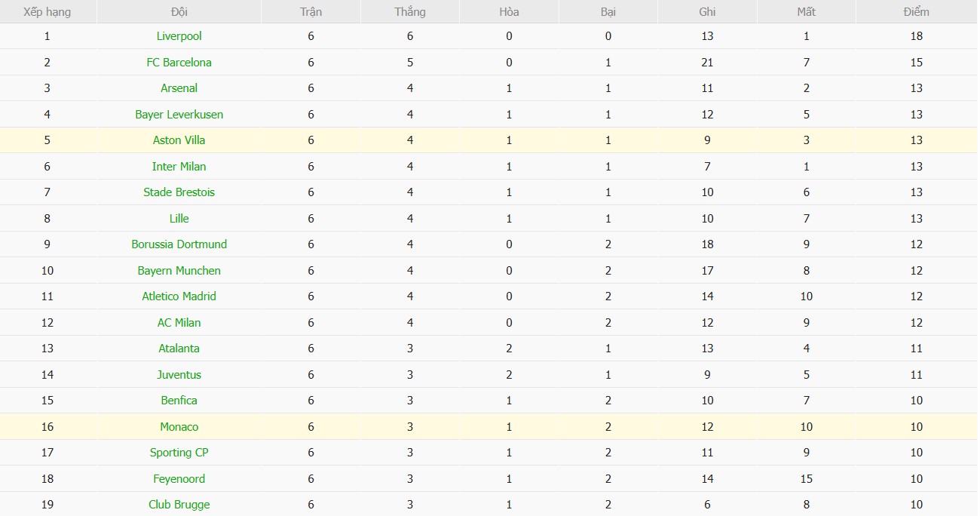Open the Monaco team link

(x=179, y=427)
